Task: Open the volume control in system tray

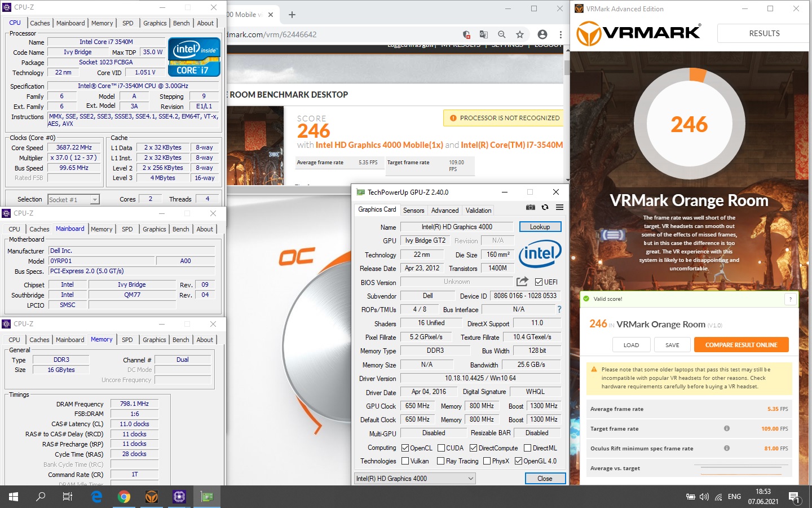Action: (x=704, y=497)
